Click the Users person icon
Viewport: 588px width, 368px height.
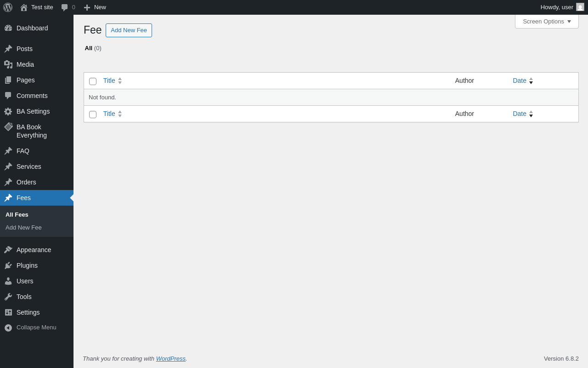(x=8, y=281)
